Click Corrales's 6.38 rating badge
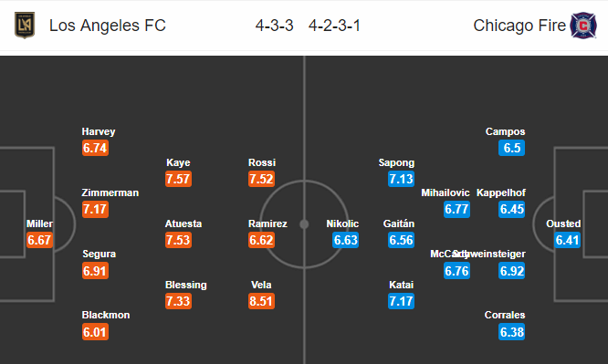Viewport: 608px width, 364px height. [x=512, y=332]
